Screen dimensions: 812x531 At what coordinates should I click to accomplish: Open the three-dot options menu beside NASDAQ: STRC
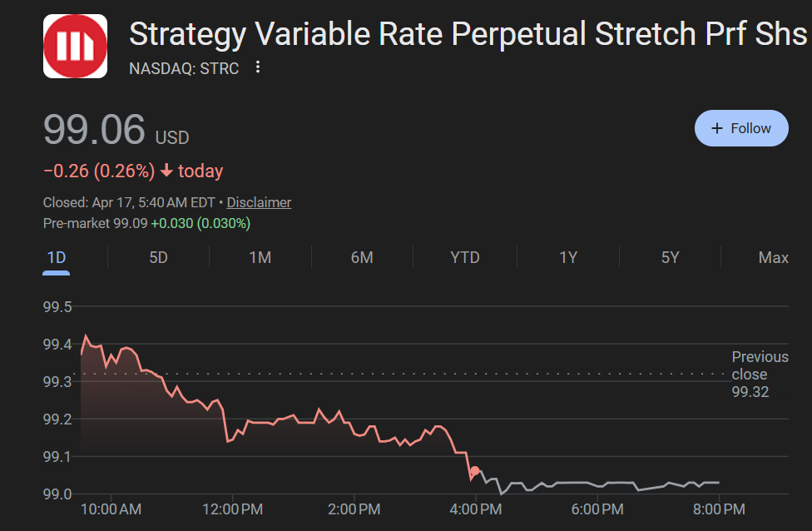click(257, 67)
